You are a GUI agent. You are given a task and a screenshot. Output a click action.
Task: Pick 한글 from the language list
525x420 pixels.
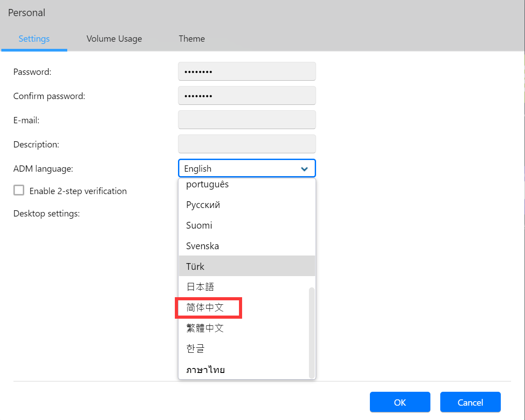point(195,349)
